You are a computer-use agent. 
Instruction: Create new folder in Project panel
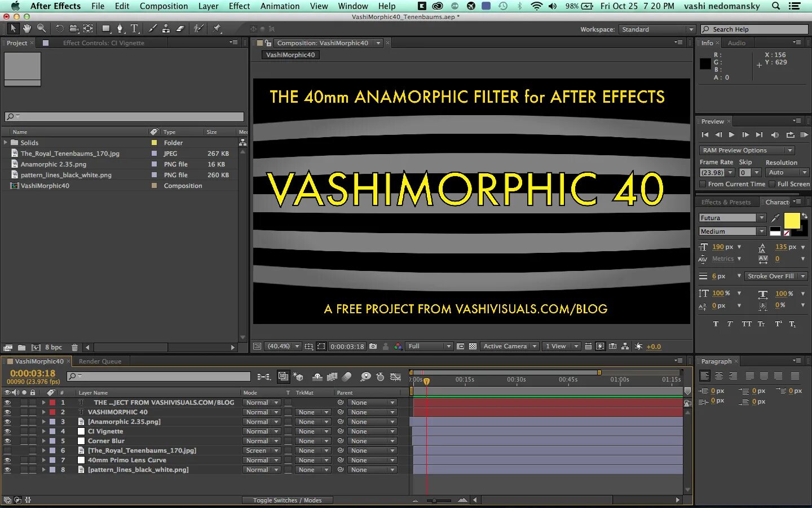coord(21,347)
